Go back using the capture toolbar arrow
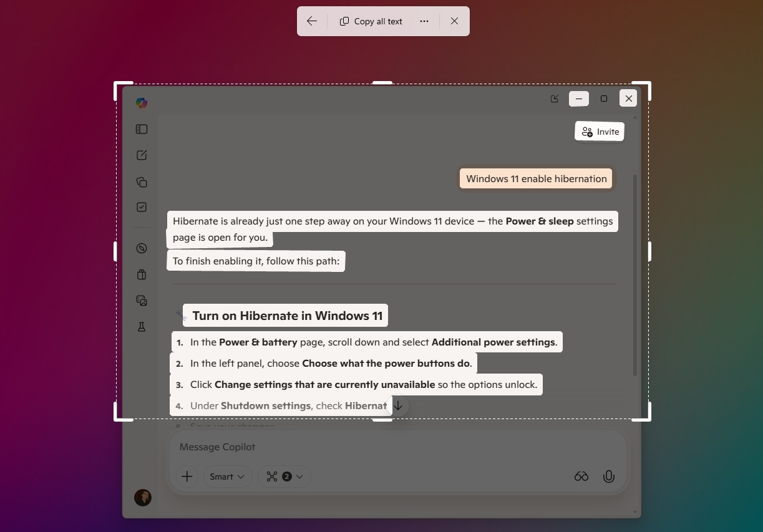This screenshot has height=532, width=763. pos(311,21)
